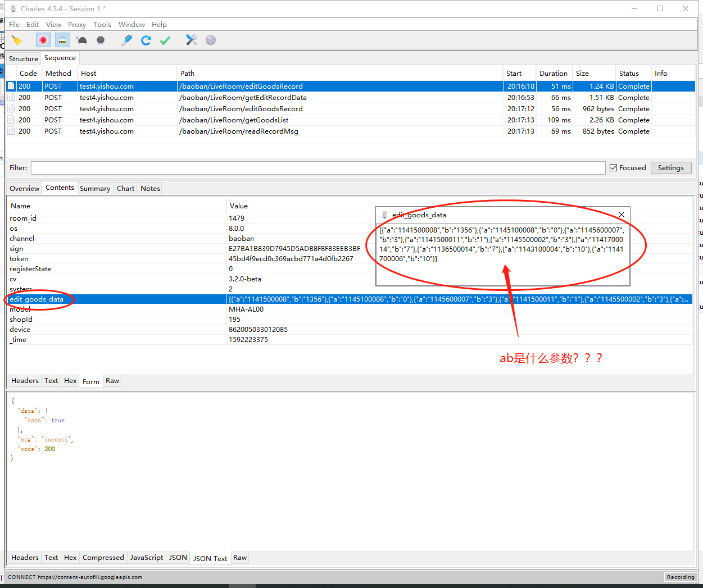Open the Tools menu
The width and height of the screenshot is (703, 588).
102,25
